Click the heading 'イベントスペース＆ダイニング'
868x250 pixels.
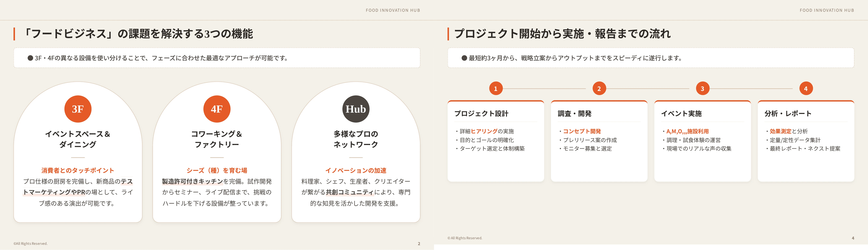tap(78, 139)
